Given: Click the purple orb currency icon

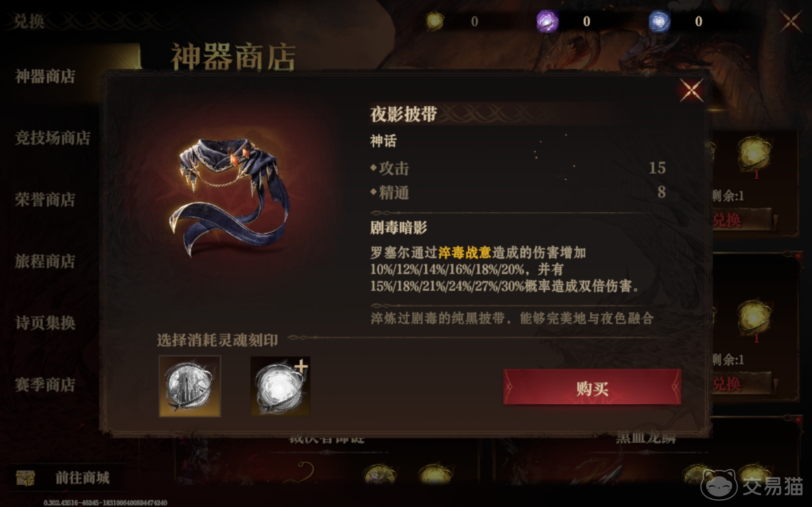Looking at the screenshot, I should click(x=547, y=21).
